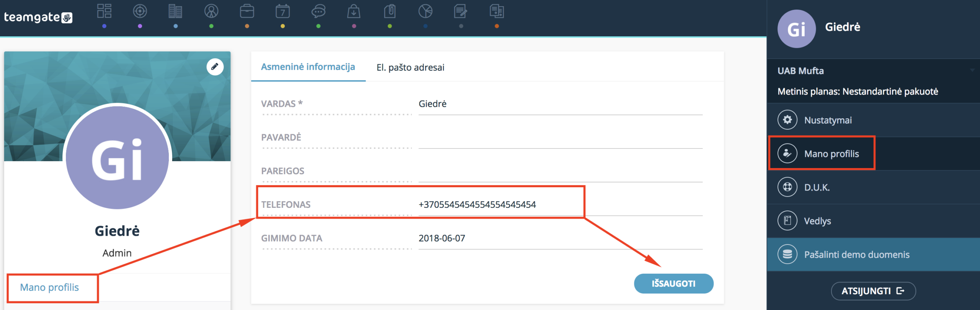
Task: Open the notes document-with-pencil icon
Action: pyautogui.click(x=461, y=11)
